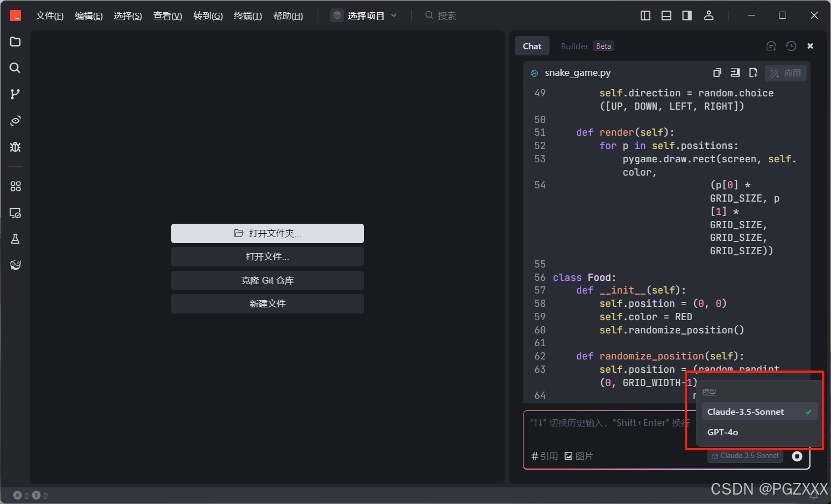Click the Trae app logo icon
The height and width of the screenshot is (504, 831).
16,16
